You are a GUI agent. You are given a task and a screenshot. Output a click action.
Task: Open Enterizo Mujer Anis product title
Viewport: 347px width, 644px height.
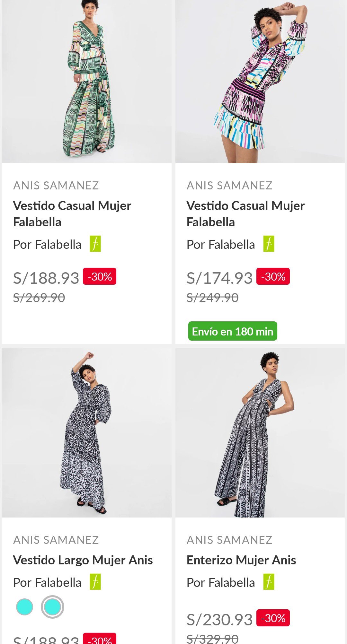(x=241, y=560)
